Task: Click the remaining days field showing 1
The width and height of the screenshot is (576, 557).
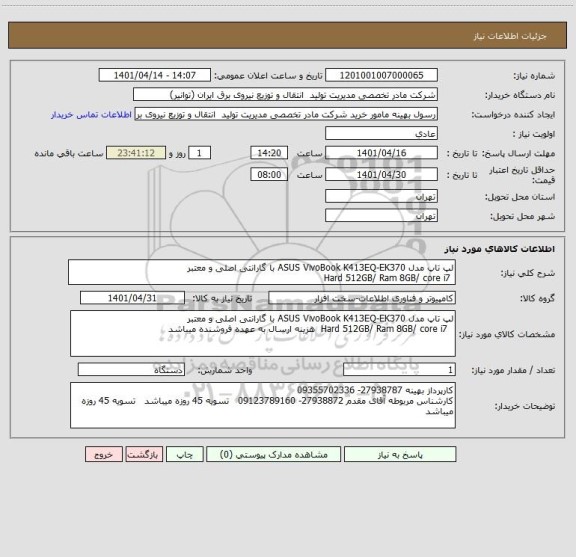Action: tap(199, 153)
